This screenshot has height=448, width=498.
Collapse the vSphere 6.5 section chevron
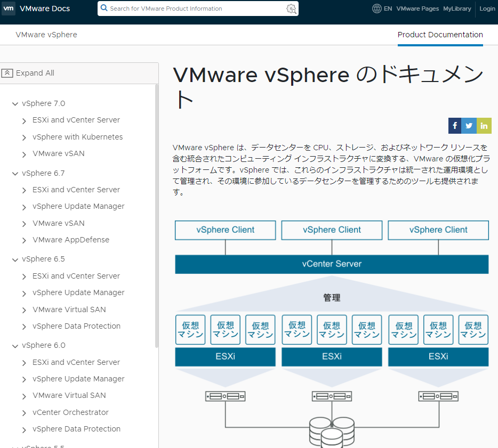15,260
